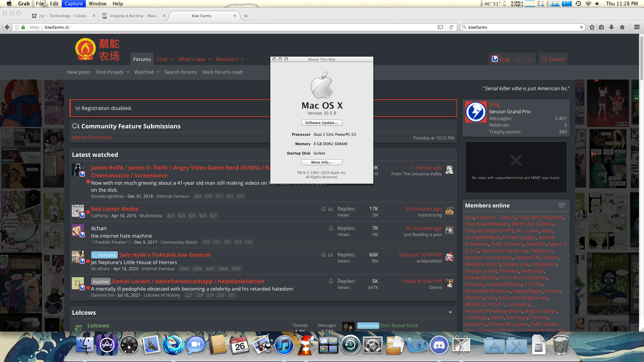Screen dimensions: 644x362
Task: Expand the Members navigation dropdown arrow
Action: 243,59
